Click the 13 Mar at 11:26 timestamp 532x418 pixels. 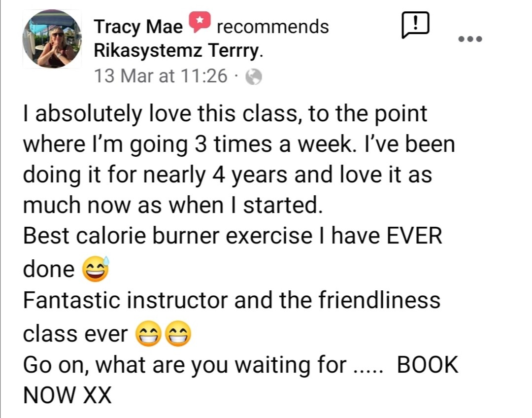(x=161, y=75)
